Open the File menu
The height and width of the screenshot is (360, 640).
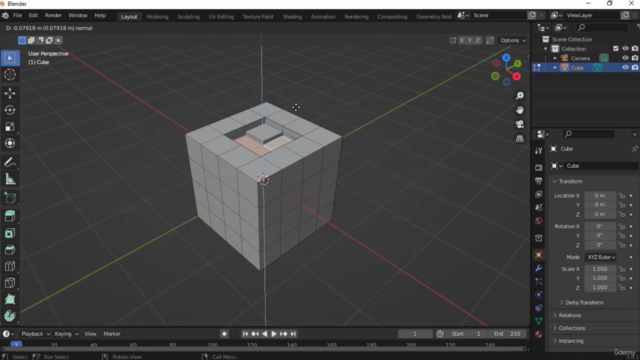[18, 16]
